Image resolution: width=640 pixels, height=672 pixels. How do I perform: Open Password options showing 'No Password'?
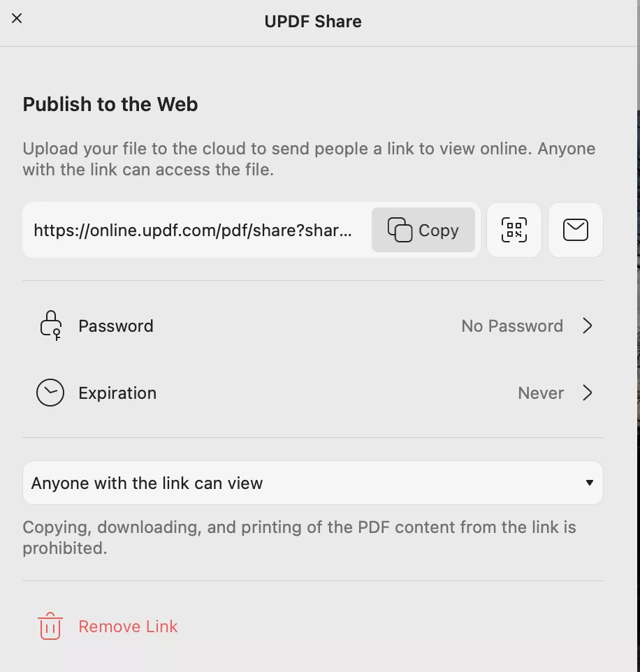tap(511, 326)
